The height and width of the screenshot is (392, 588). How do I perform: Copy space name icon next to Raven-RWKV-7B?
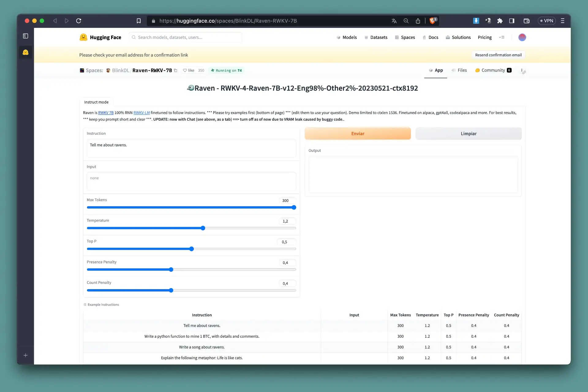click(x=175, y=70)
